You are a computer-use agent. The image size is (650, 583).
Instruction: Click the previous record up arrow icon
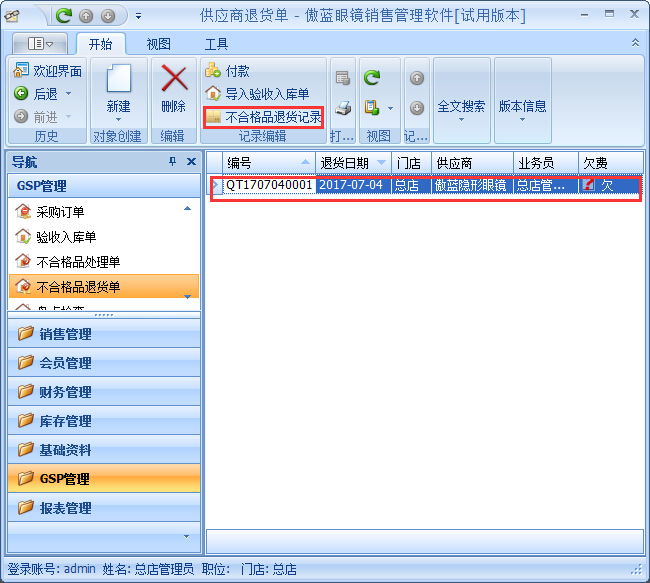point(417,78)
